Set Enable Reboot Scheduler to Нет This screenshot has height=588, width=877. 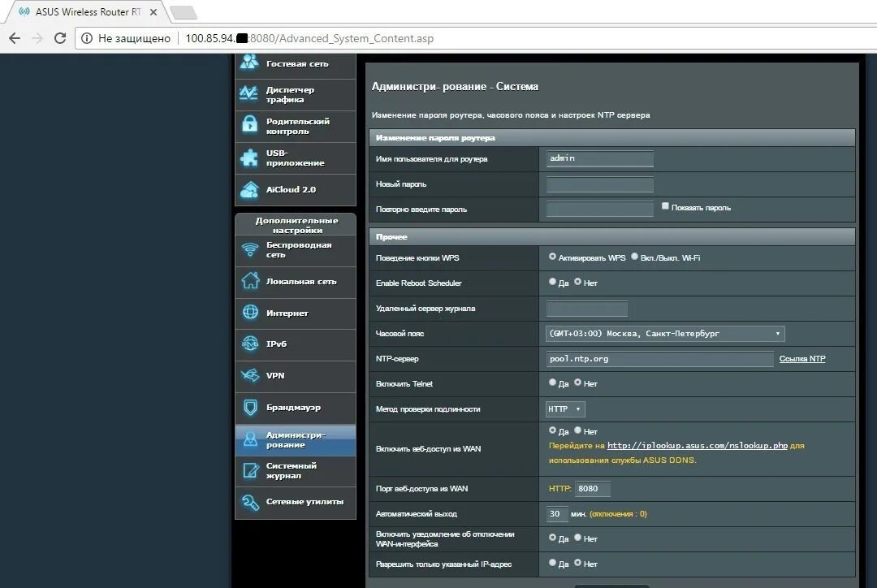coord(578,282)
